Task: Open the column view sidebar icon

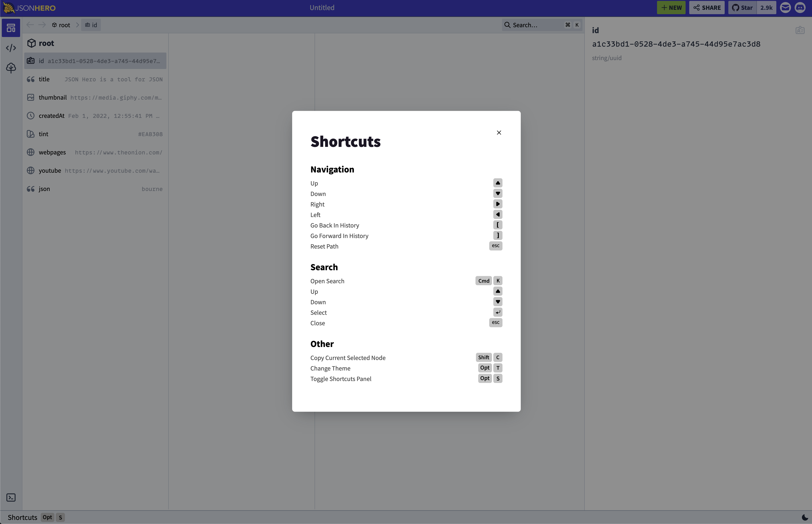Action: 11,28
